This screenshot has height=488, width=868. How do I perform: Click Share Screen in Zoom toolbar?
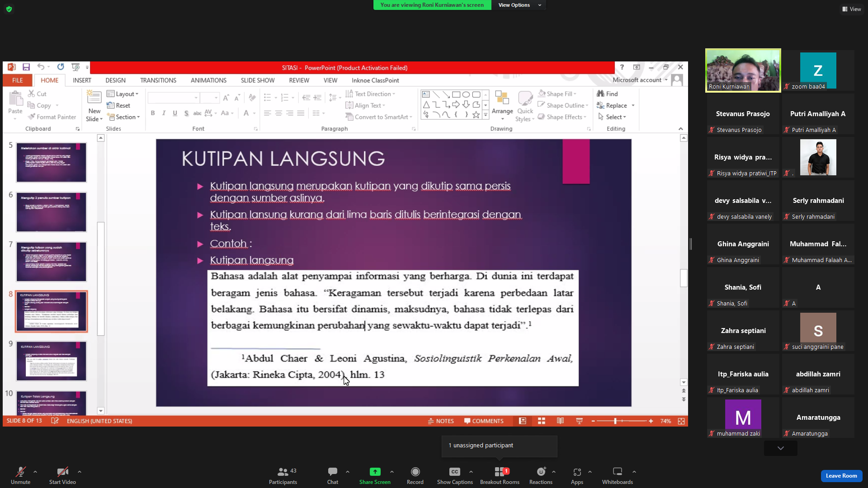click(x=375, y=476)
